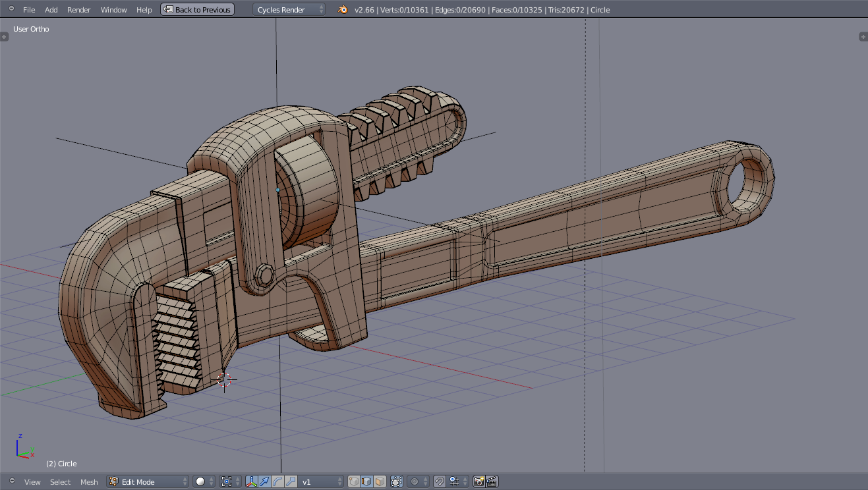This screenshot has height=490, width=868.
Task: Click the Blender logo icon in the header
Action: click(x=343, y=10)
